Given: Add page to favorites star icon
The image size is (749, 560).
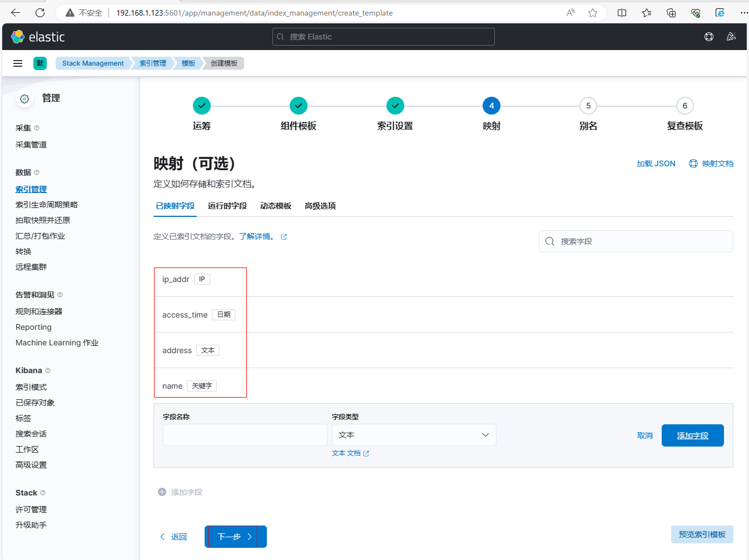Looking at the screenshot, I should (593, 13).
